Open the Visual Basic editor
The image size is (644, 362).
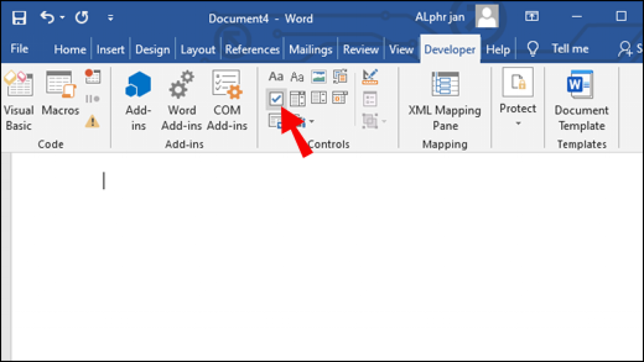19,98
